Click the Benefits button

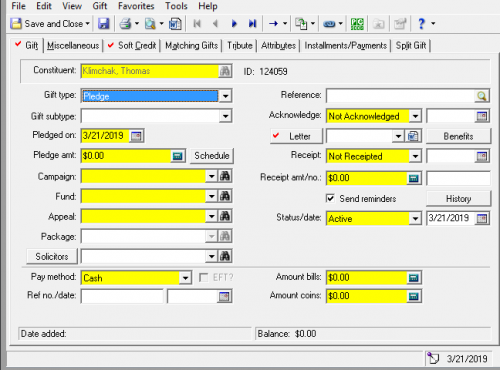pos(458,136)
